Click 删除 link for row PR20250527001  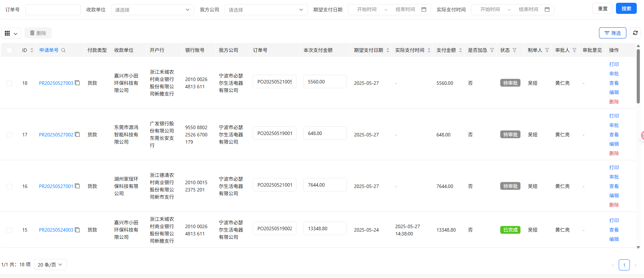click(x=614, y=205)
